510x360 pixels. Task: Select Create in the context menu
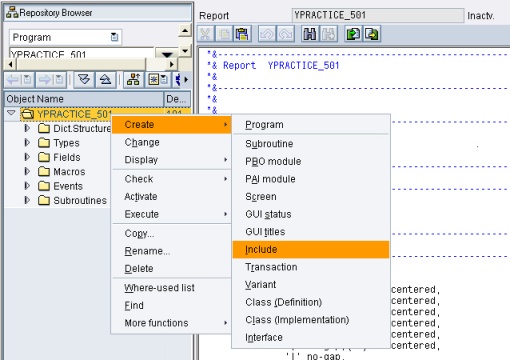point(171,125)
